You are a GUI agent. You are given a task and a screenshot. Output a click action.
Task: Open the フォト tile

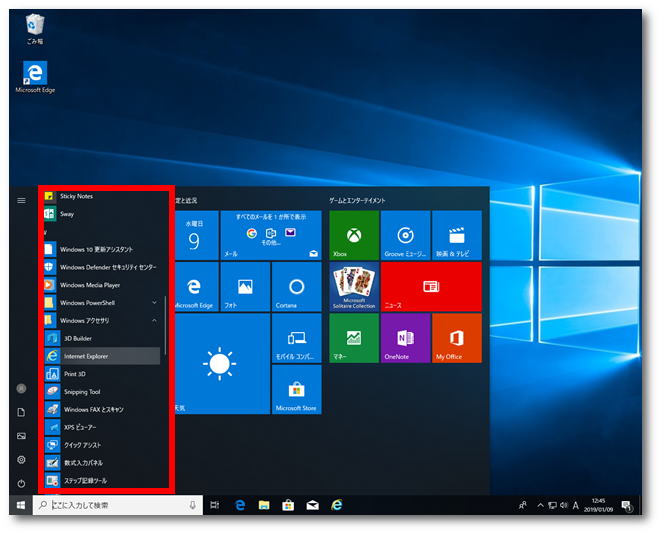pos(245,287)
